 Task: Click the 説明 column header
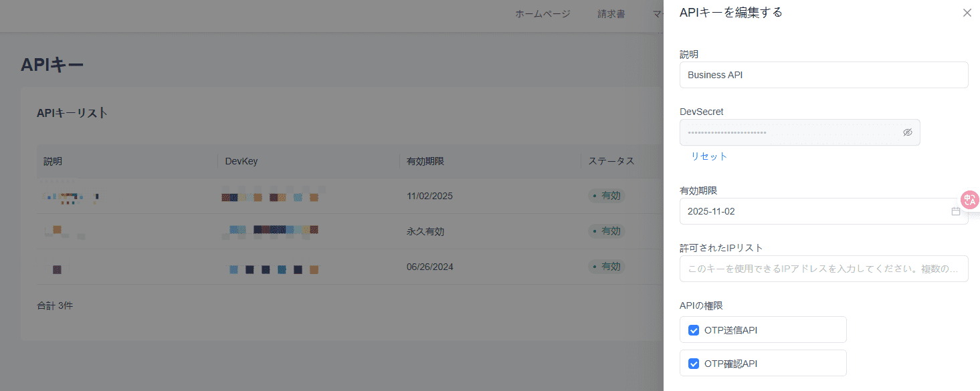point(53,161)
